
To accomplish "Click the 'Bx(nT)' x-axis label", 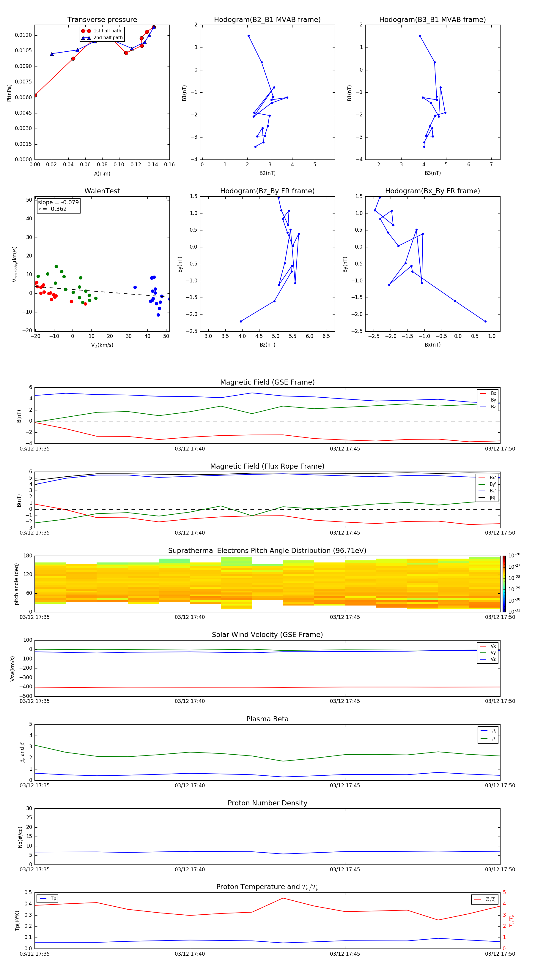I will coord(432,345).
